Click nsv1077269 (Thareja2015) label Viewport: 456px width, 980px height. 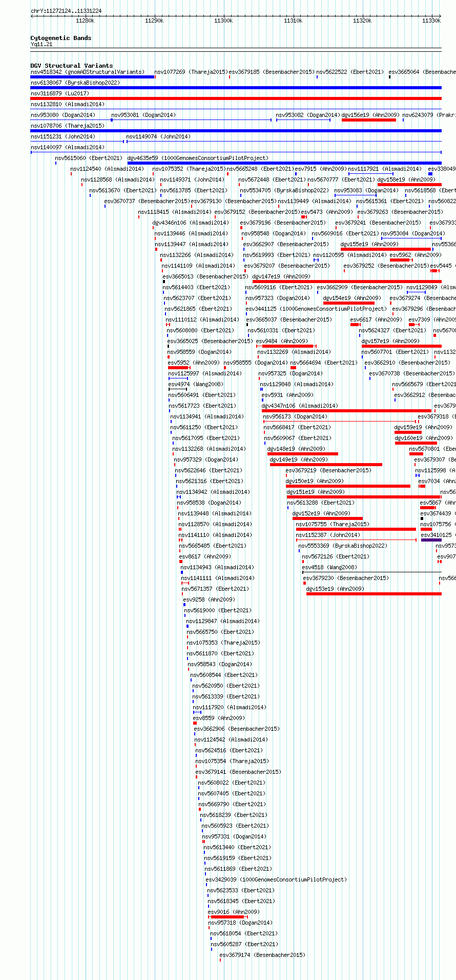point(192,72)
